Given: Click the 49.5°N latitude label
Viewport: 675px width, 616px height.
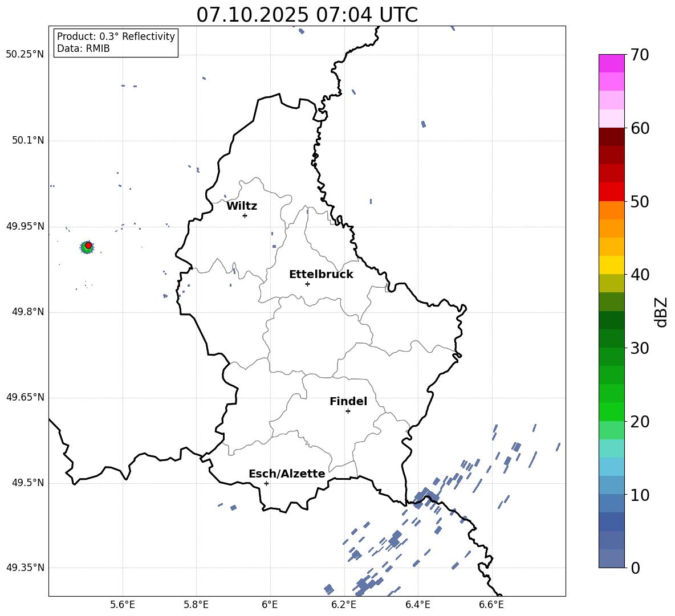Looking at the screenshot, I should [28, 483].
